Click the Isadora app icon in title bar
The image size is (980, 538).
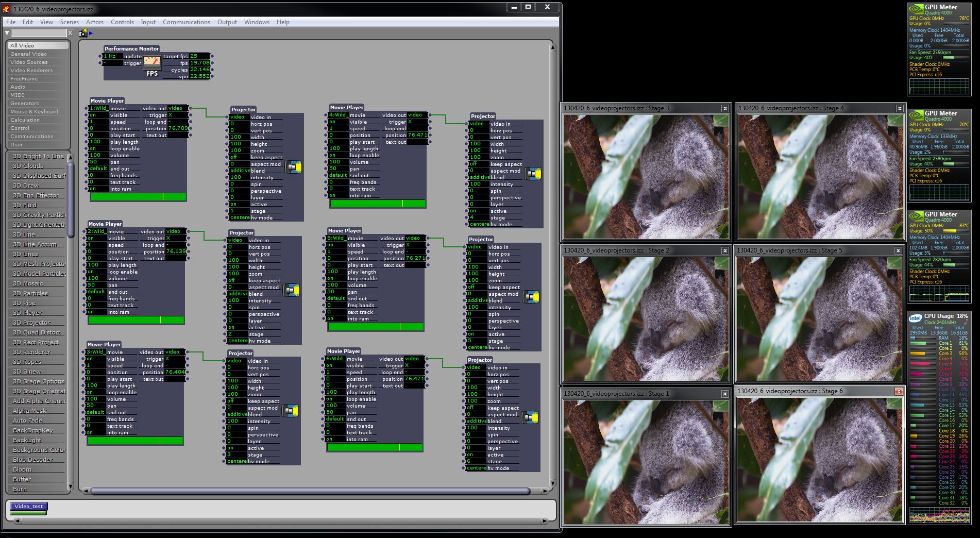click(6, 9)
